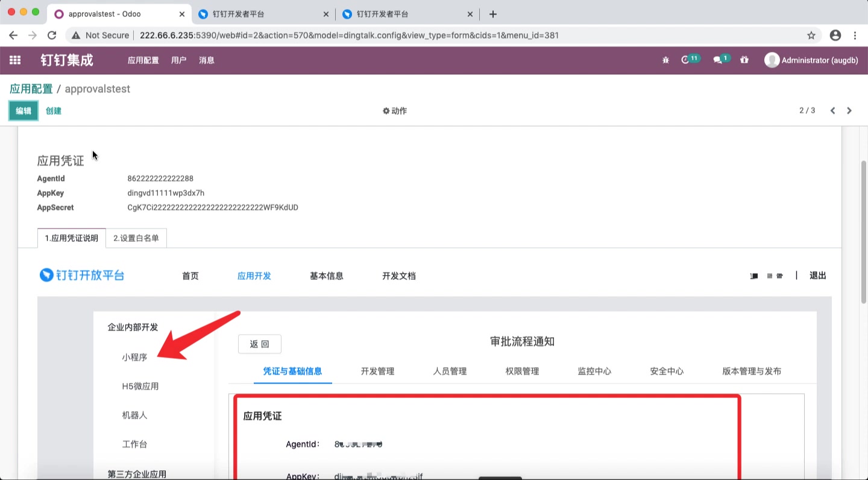Select the 1.应用凭证说明 tab
Image resolution: width=868 pixels, height=480 pixels.
coord(72,238)
